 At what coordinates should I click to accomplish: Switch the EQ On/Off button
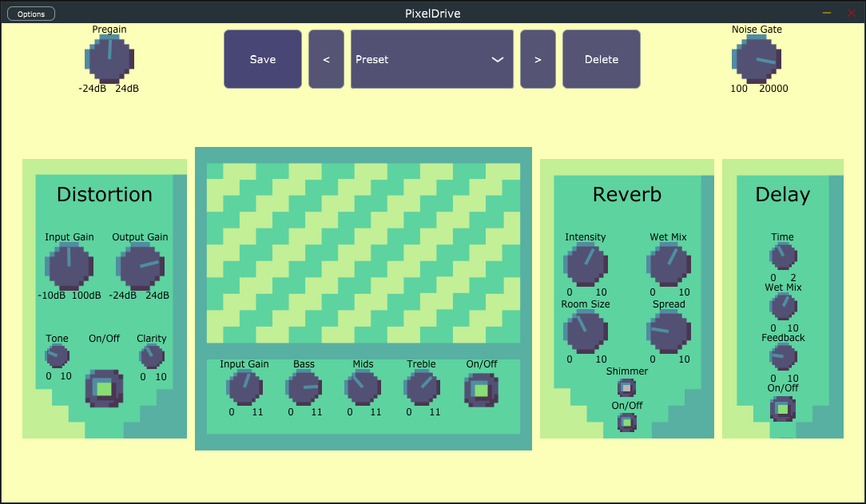tap(482, 389)
